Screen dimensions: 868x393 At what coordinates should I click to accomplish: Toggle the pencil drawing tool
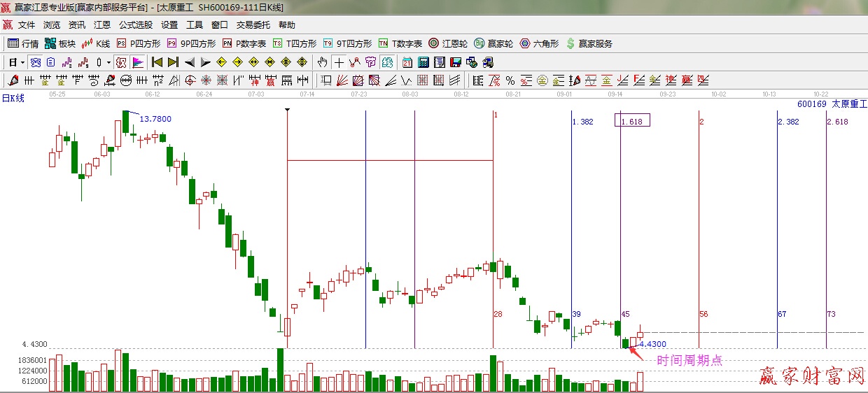coord(13,80)
